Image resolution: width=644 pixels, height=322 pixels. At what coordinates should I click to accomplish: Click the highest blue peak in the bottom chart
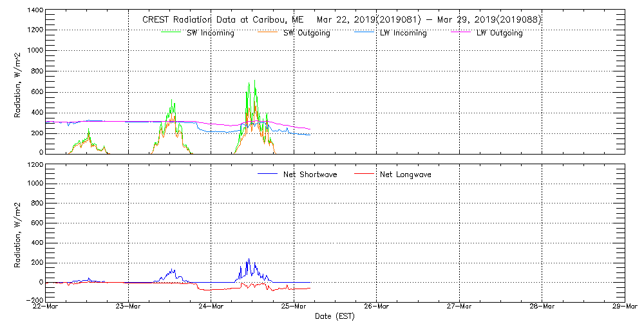249,260
